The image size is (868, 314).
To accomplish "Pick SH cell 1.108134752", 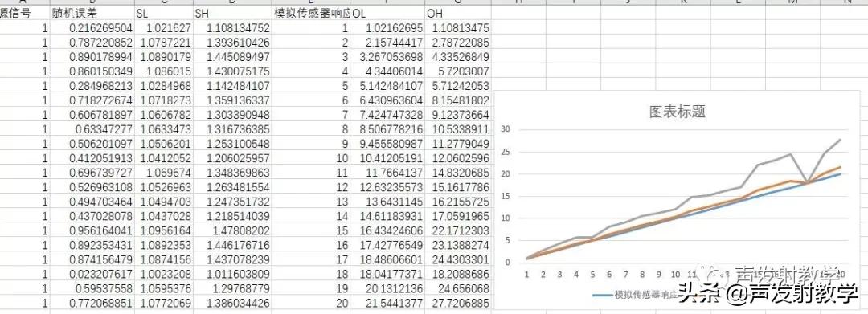I will 232,27.
